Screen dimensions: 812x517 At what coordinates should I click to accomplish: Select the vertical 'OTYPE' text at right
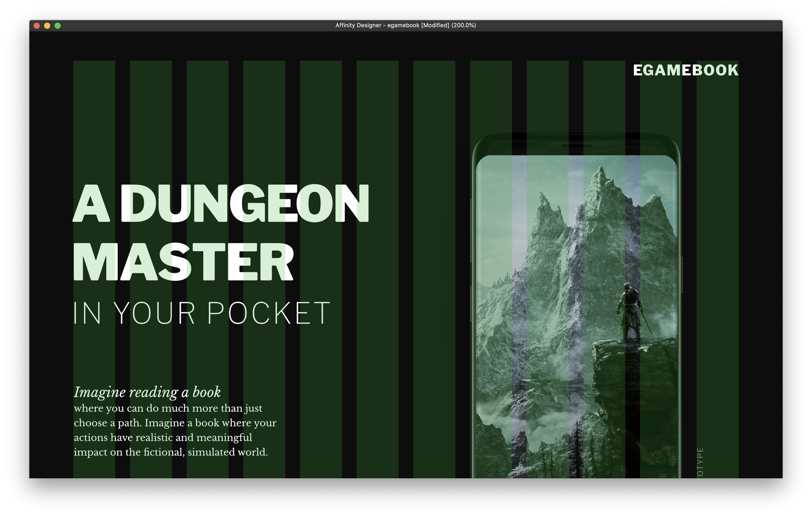pyautogui.click(x=700, y=462)
